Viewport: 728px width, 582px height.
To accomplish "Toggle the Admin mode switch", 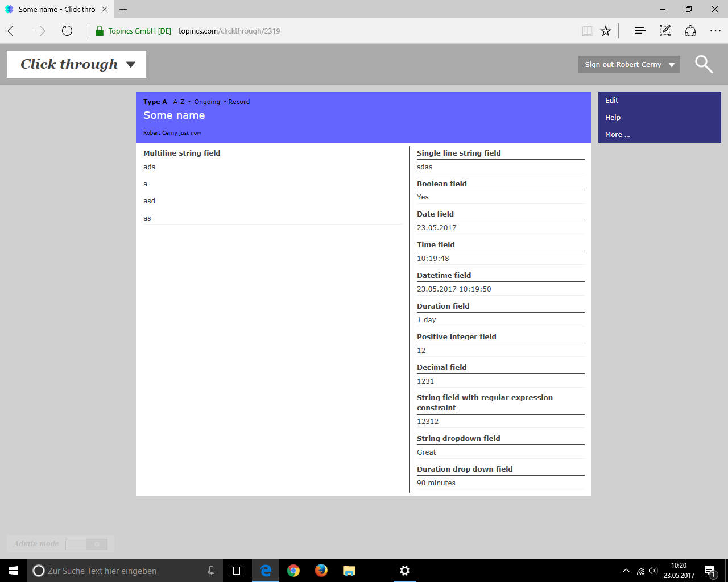I will point(86,544).
